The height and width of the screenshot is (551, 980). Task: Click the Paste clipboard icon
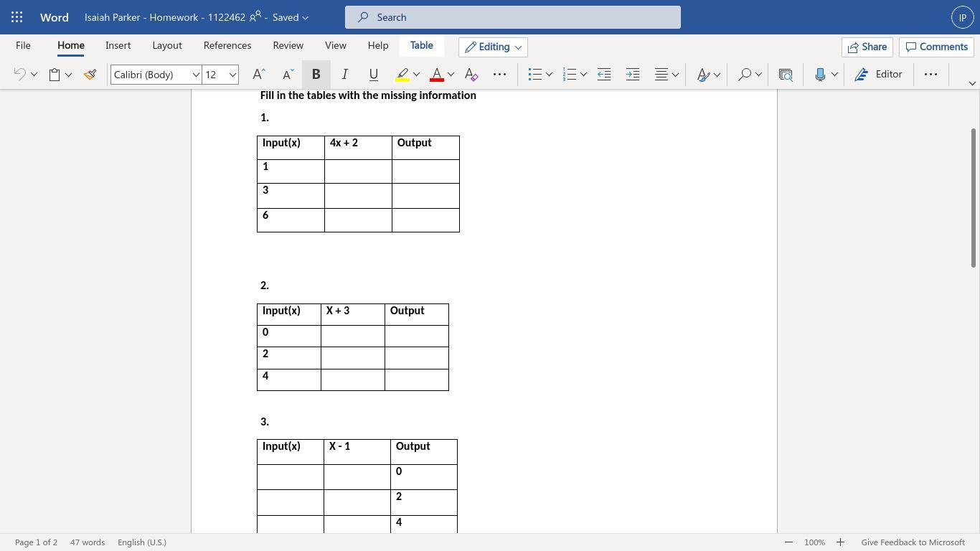click(55, 75)
